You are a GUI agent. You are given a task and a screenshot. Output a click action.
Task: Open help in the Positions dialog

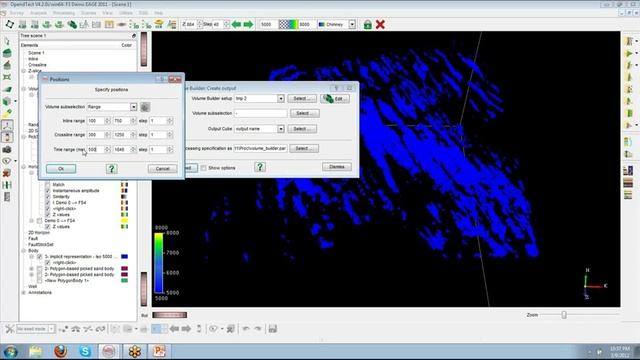pyautogui.click(x=111, y=169)
